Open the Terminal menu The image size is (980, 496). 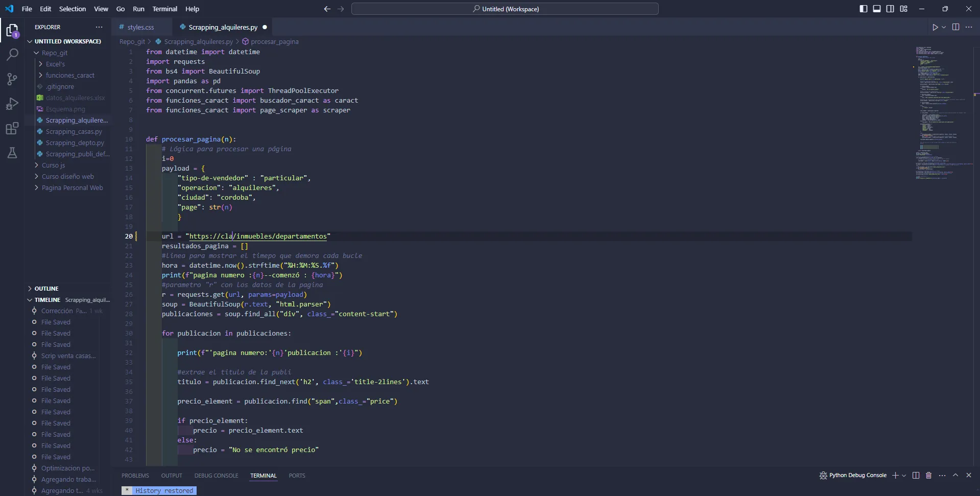pyautogui.click(x=164, y=9)
